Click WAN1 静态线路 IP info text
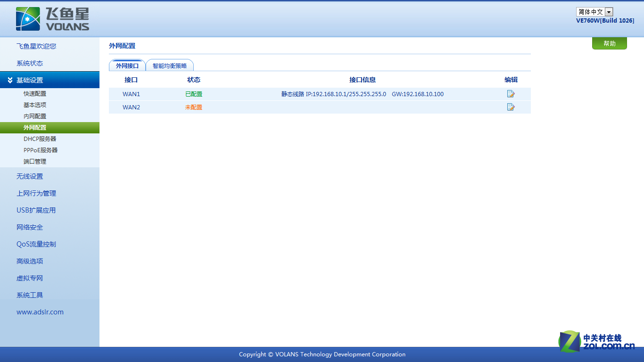This screenshot has height=362, width=644. click(363, 94)
